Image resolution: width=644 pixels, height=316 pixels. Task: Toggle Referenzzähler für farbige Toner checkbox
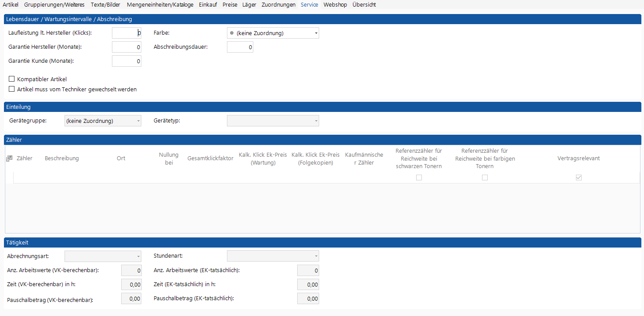tap(485, 178)
